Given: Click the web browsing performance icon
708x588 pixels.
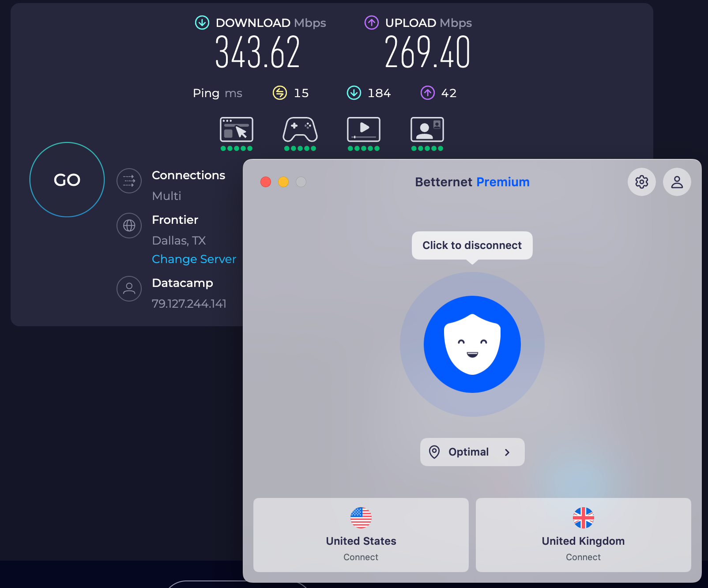Looking at the screenshot, I should 237,129.
